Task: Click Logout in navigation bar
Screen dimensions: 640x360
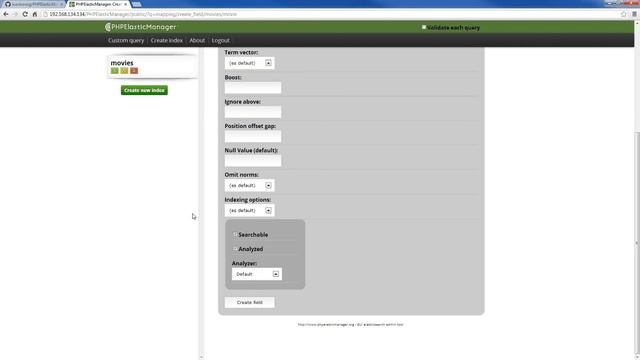Action: click(220, 40)
